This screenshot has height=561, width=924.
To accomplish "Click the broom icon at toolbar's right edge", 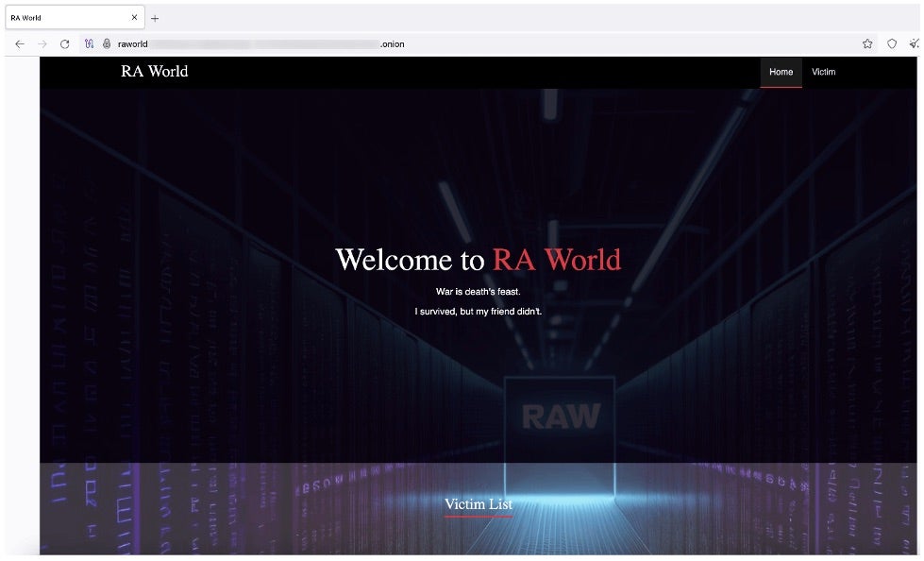I will [914, 43].
